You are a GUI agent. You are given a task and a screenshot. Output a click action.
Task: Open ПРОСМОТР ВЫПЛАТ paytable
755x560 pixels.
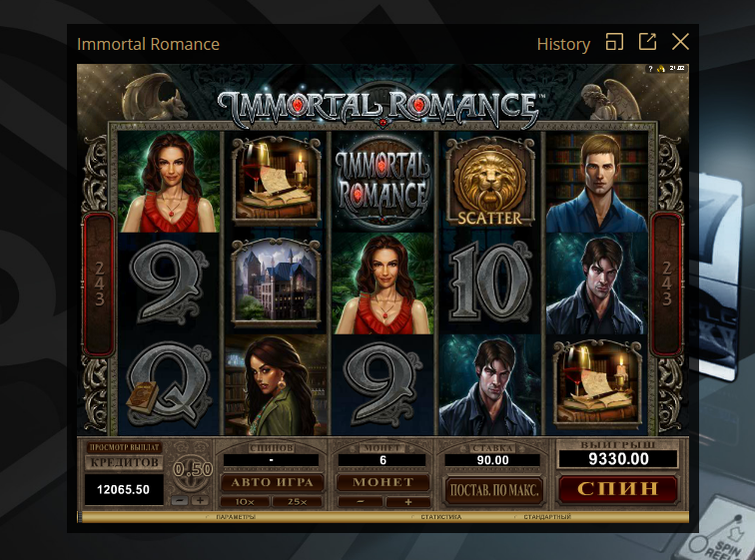[x=124, y=447]
